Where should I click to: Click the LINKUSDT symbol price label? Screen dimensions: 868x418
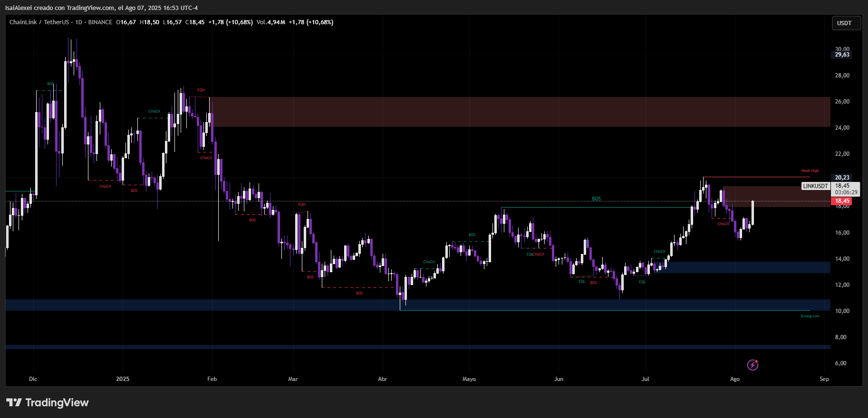pyautogui.click(x=815, y=186)
